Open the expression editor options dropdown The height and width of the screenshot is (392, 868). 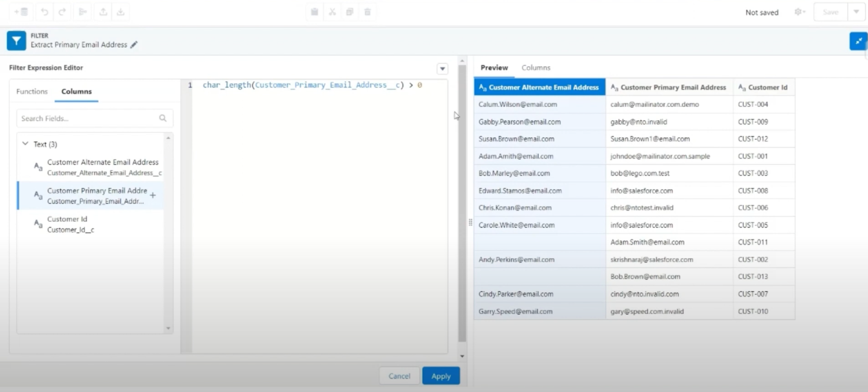pos(443,68)
